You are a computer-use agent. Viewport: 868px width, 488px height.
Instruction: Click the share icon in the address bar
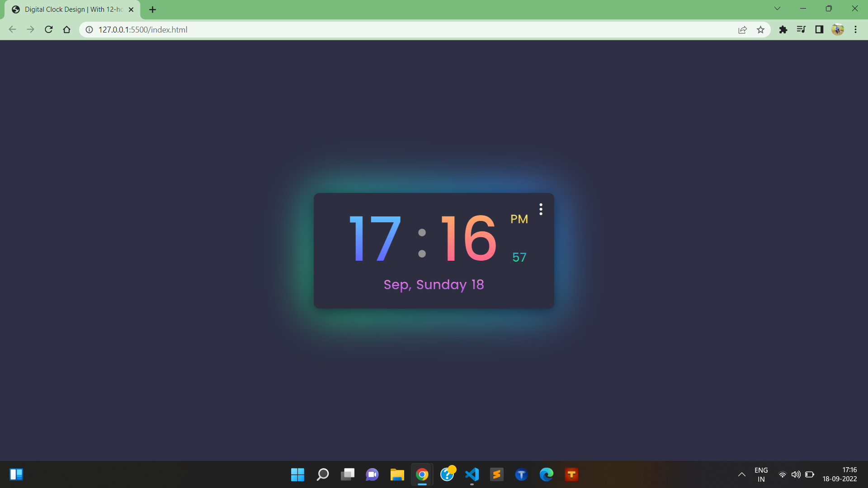(x=743, y=29)
